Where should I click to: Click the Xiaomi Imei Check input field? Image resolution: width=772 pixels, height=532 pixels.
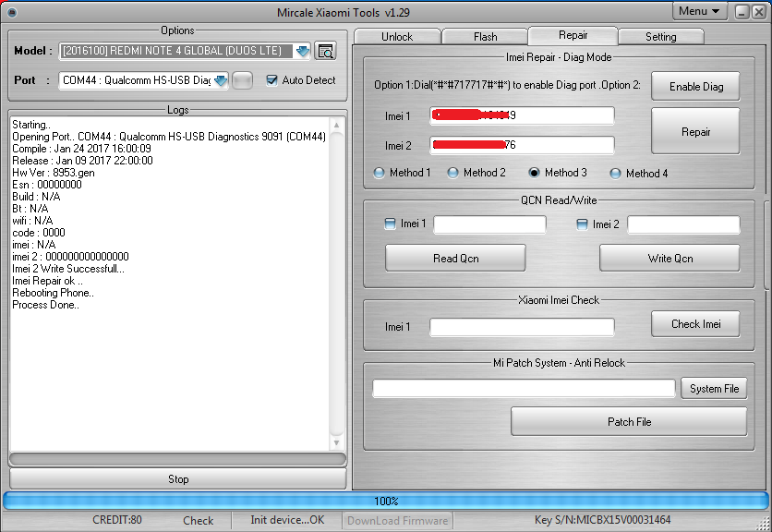[x=522, y=327]
